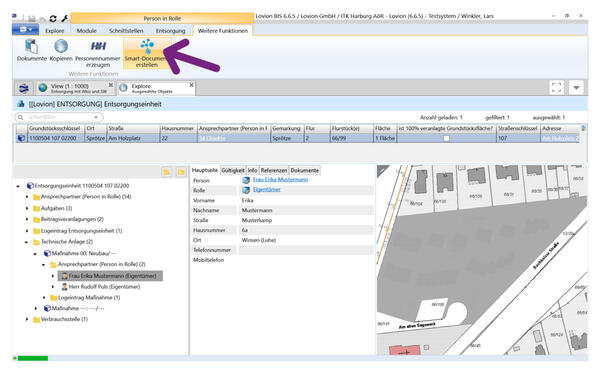
Task: Expand Logeintrag Entsorgungseinheit (1) node
Action: point(27,231)
